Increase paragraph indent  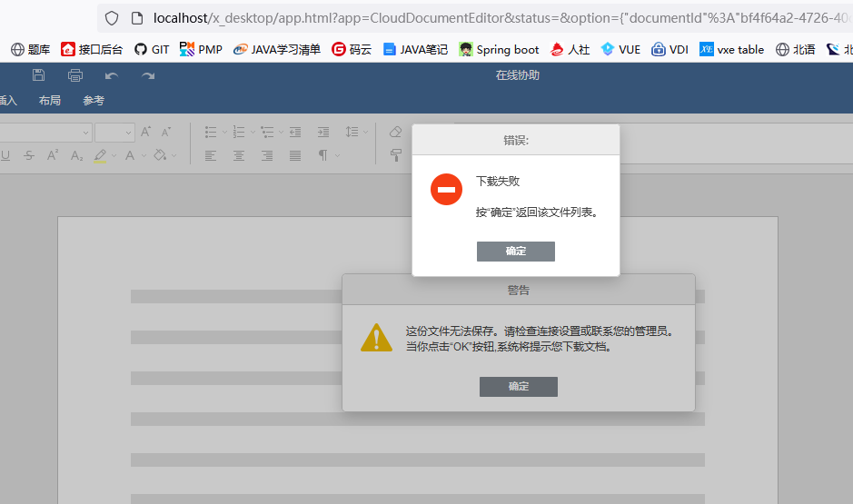pyautogui.click(x=323, y=132)
